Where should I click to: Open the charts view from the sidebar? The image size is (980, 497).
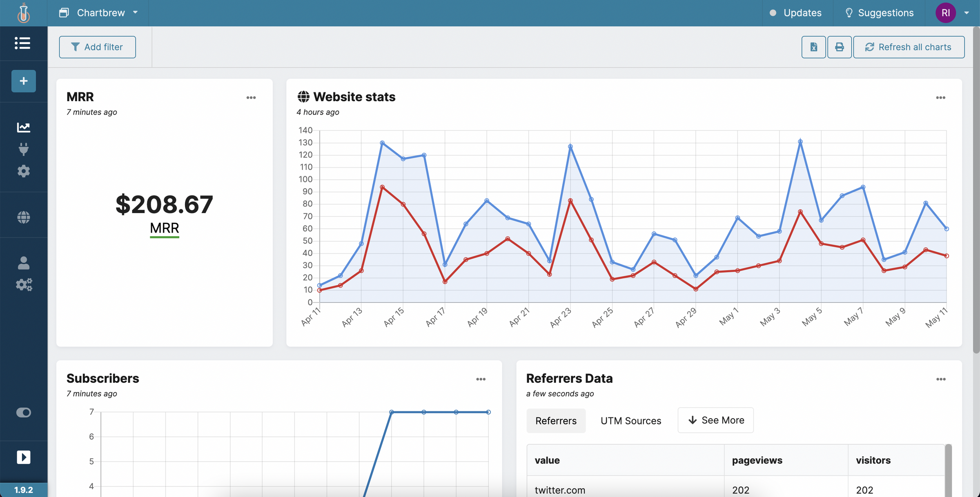click(x=23, y=127)
